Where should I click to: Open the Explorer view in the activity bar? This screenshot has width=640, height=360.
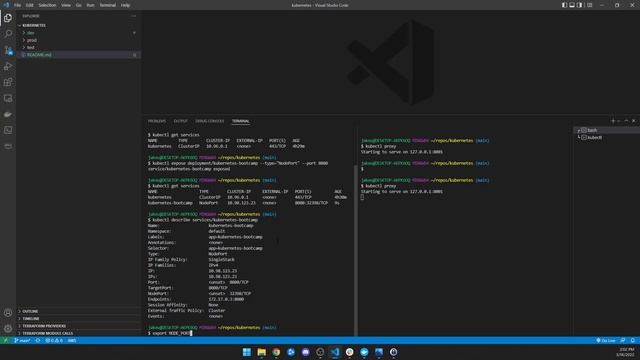coord(8,18)
